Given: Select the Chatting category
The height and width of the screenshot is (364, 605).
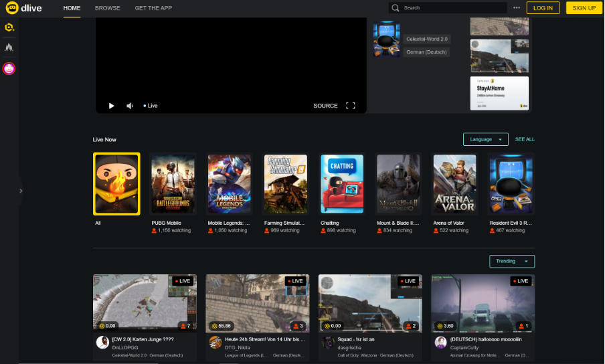Looking at the screenshot, I should click(x=342, y=184).
